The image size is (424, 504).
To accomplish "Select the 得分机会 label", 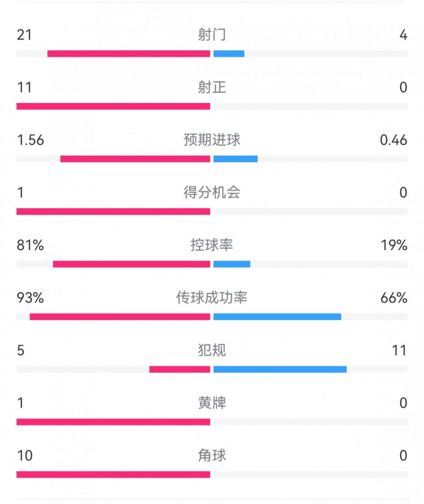I will [212, 192].
